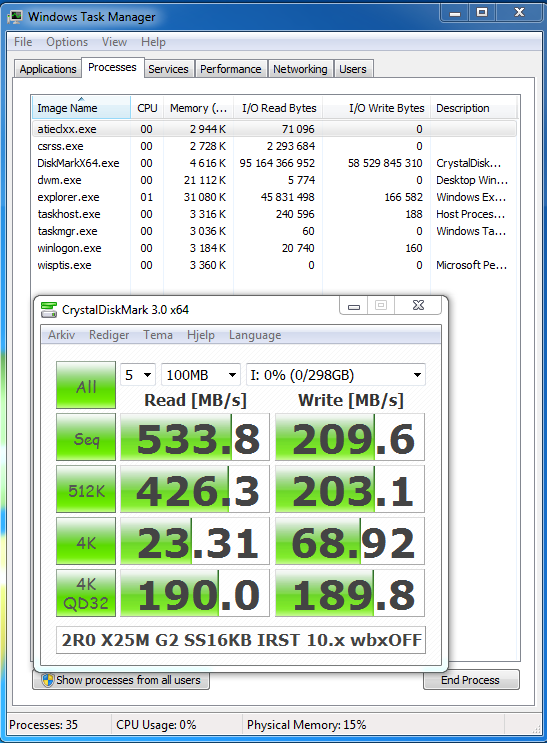Open the test size dropdown showing 100MB
The width and height of the screenshot is (547, 743).
click(x=201, y=375)
